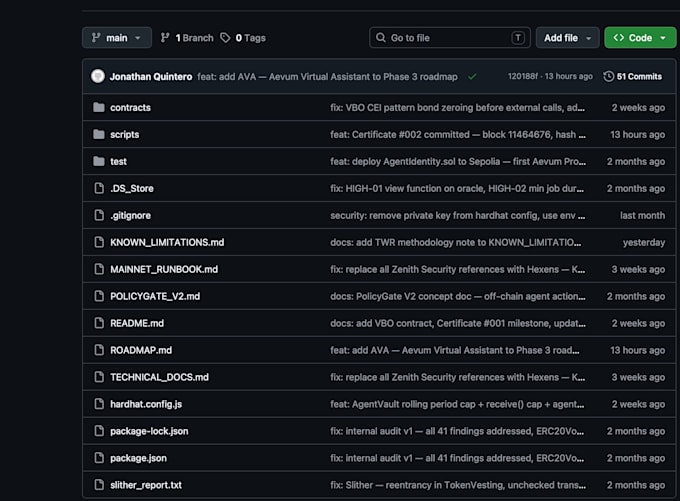Click the history clock icon by Commits
Image resolution: width=680 pixels, height=501 pixels.
(608, 76)
